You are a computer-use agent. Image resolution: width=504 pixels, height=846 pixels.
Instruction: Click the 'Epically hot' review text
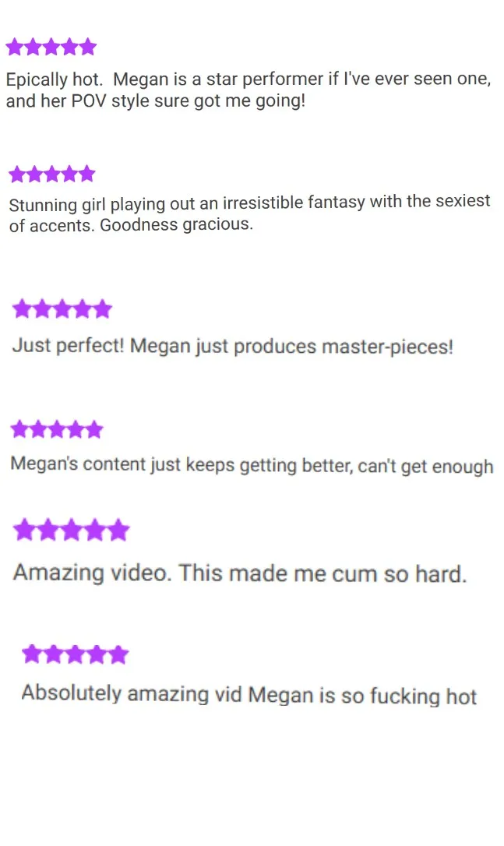[248, 90]
